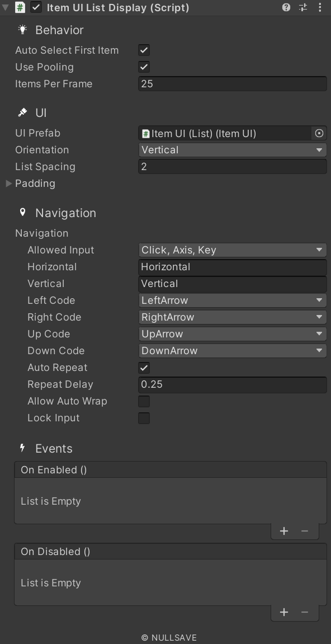The width and height of the screenshot is (331, 644).
Task: Click the Behavior section lamp icon
Action: (x=22, y=30)
